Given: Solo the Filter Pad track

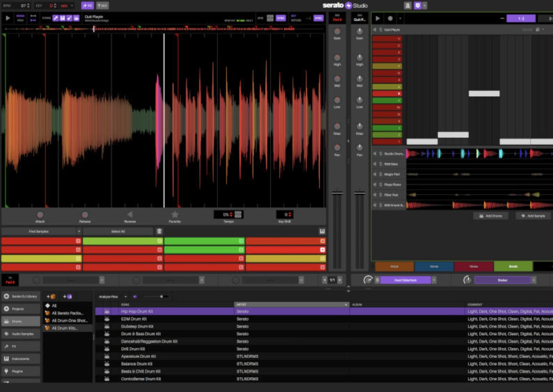Looking at the screenshot, I should (380, 195).
